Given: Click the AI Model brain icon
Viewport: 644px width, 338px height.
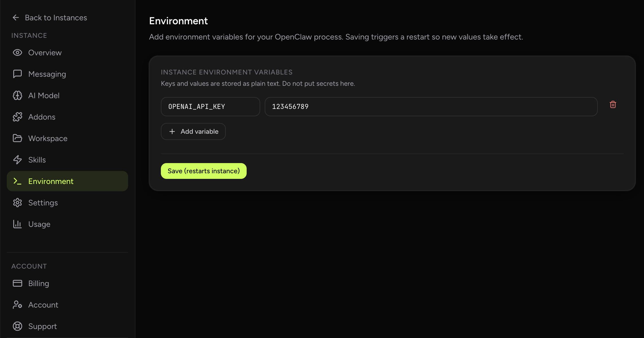Looking at the screenshot, I should pyautogui.click(x=17, y=95).
